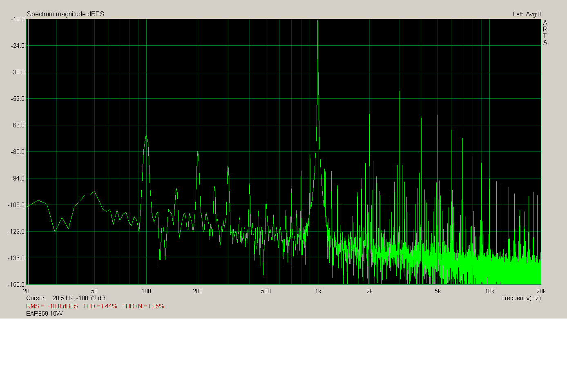Click the 20k frequency axis label
Viewport: 567px width, 392px height.
coord(541,291)
